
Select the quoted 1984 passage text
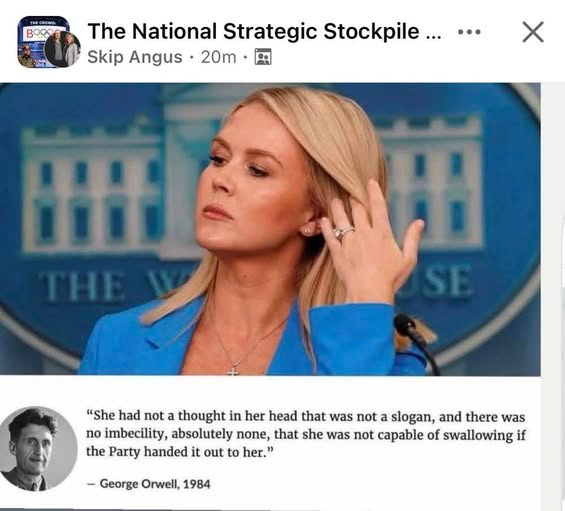[x=306, y=434]
